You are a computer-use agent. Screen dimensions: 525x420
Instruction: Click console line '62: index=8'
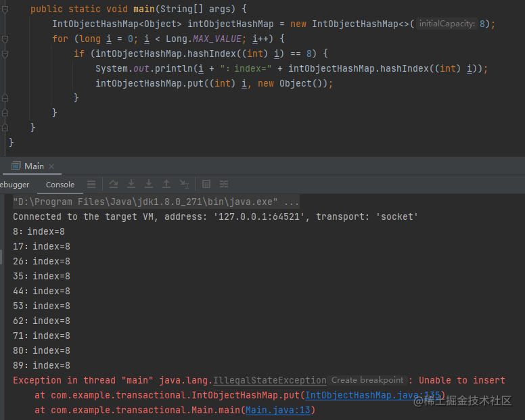coord(41,321)
